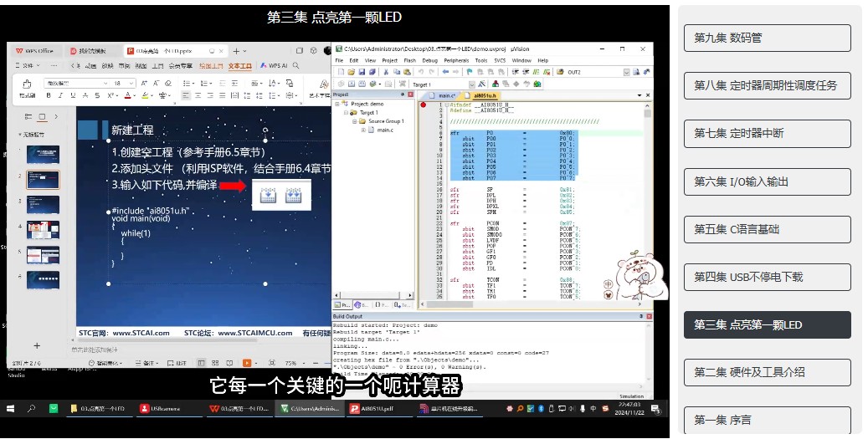Click the Save All icon in µVision
The height and width of the screenshot is (439, 868).
(x=372, y=72)
